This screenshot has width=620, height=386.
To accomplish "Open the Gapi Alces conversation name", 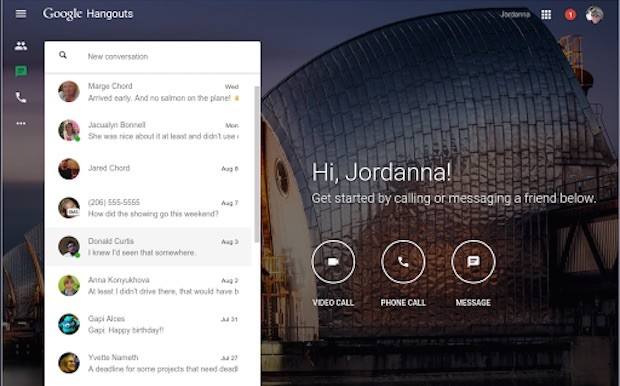I will coord(106,319).
